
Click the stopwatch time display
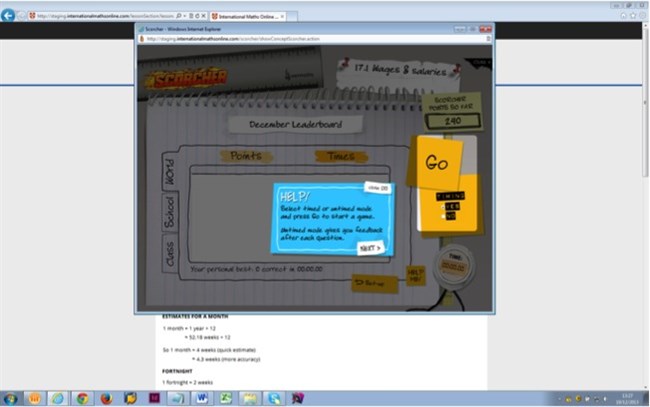click(x=453, y=267)
